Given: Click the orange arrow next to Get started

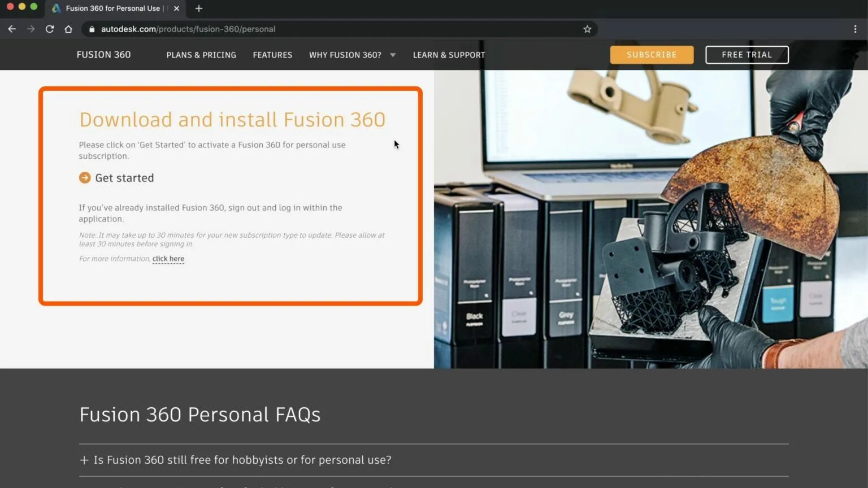Looking at the screenshot, I should click(84, 177).
